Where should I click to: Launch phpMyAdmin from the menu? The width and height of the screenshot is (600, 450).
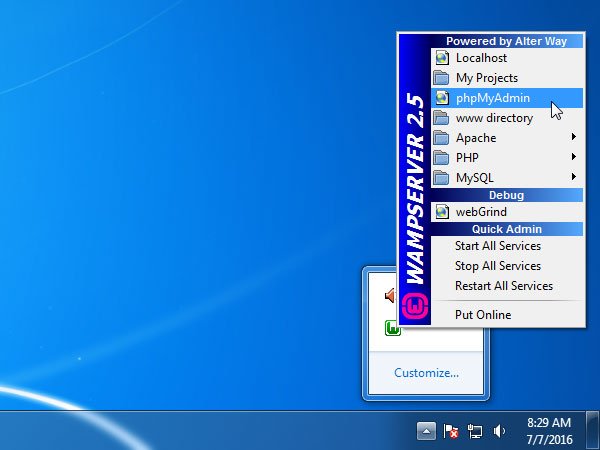[507, 98]
